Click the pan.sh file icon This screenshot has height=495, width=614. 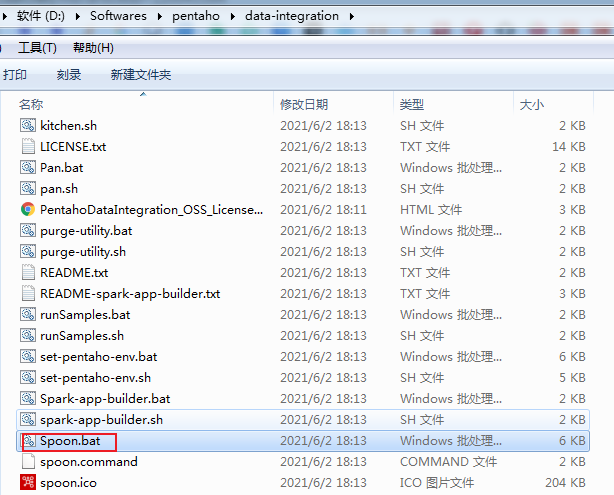click(28, 188)
